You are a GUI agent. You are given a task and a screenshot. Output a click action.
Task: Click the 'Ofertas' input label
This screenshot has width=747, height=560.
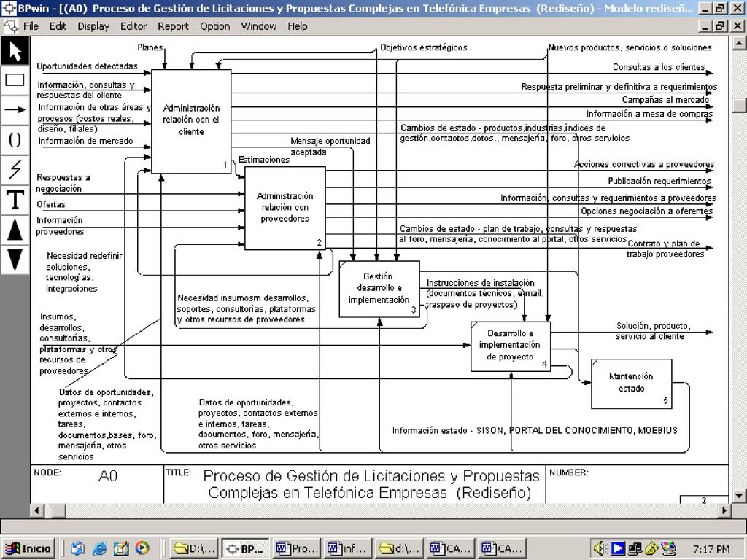[x=51, y=204]
